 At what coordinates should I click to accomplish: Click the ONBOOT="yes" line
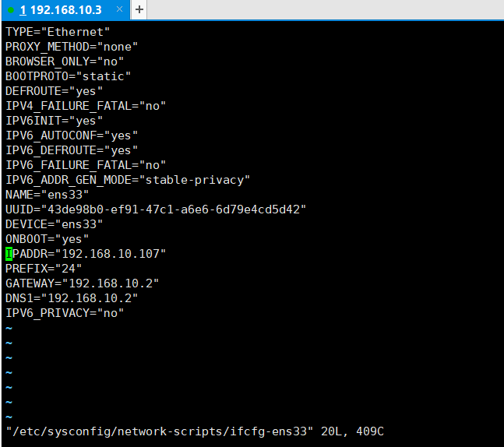pyautogui.click(x=48, y=239)
